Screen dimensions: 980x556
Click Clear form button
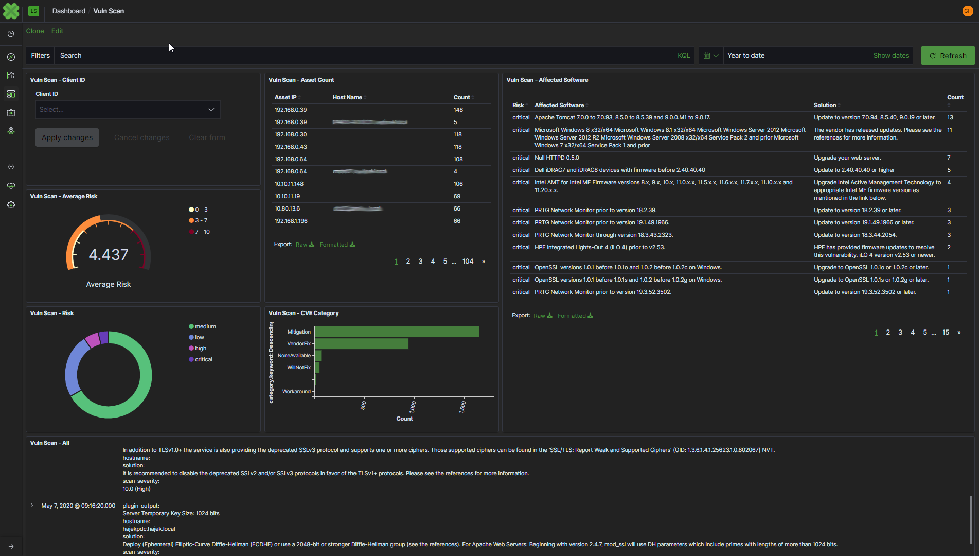coord(207,137)
